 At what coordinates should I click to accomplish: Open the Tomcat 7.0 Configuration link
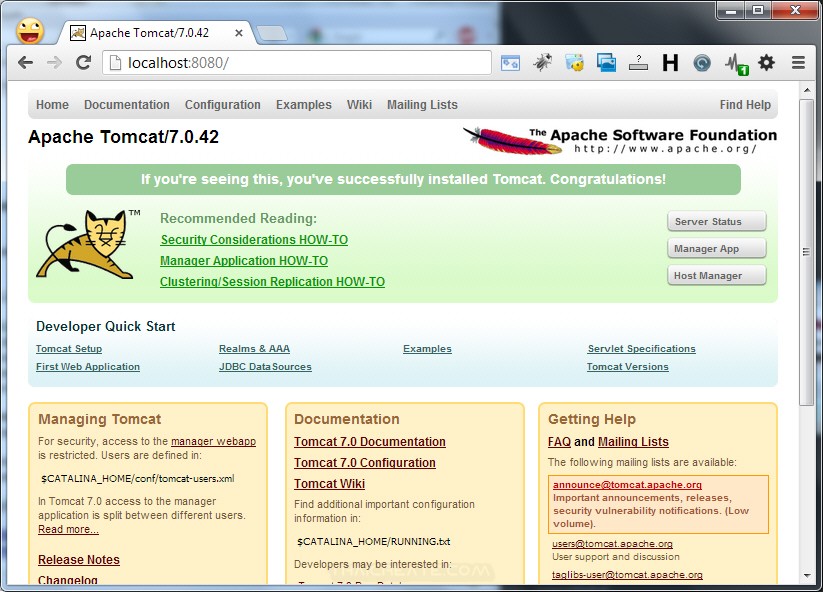(365, 463)
